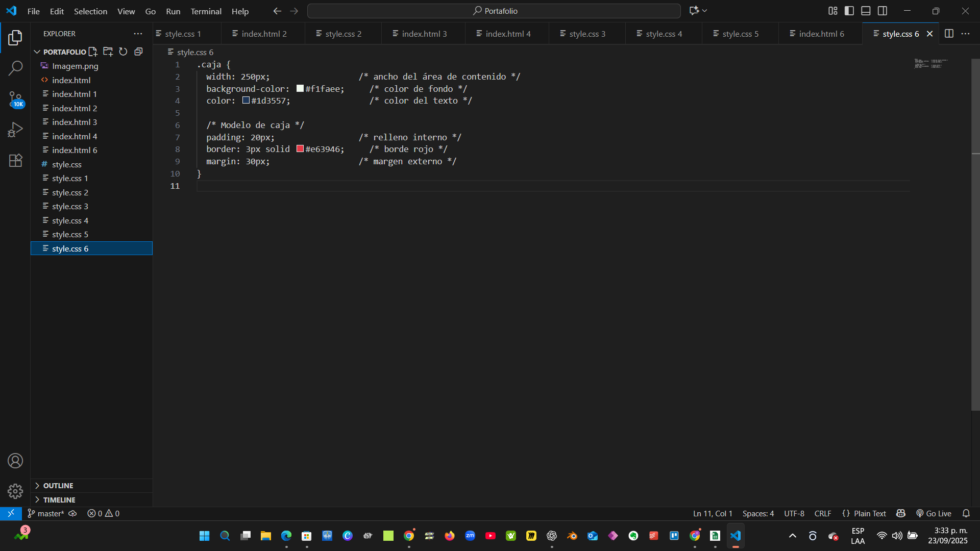This screenshot has width=980, height=551.
Task: Open the Accounts menu icon
Action: pos(15,461)
